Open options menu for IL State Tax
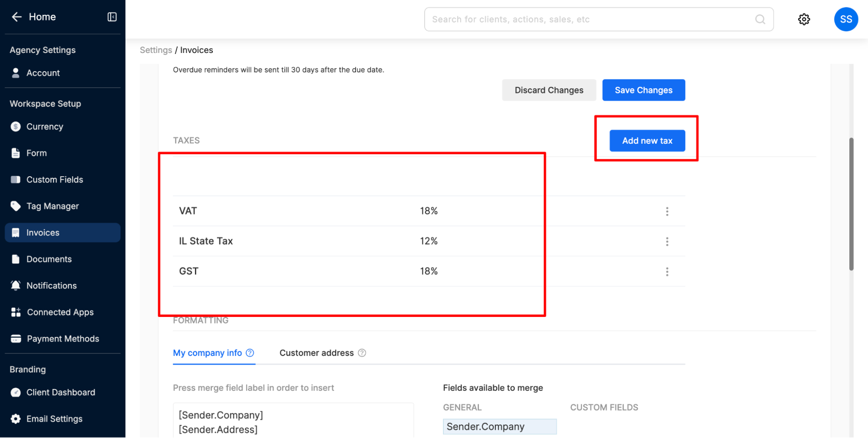The image size is (868, 438). point(667,241)
